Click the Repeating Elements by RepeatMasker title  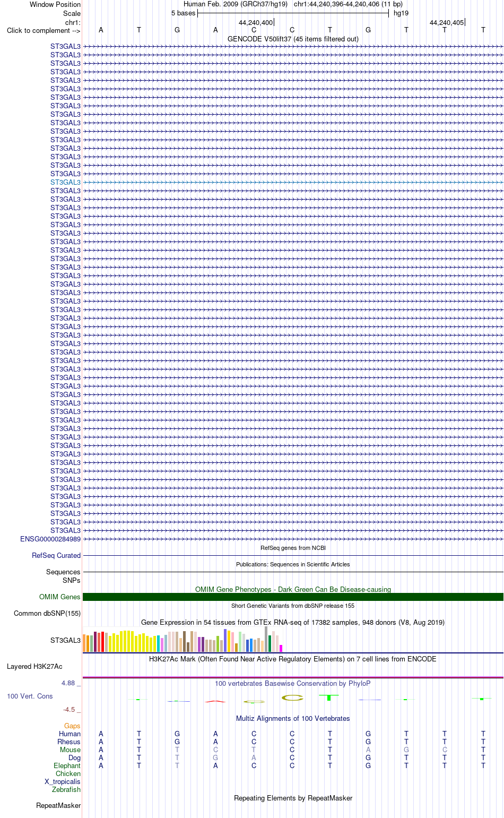[x=293, y=798]
